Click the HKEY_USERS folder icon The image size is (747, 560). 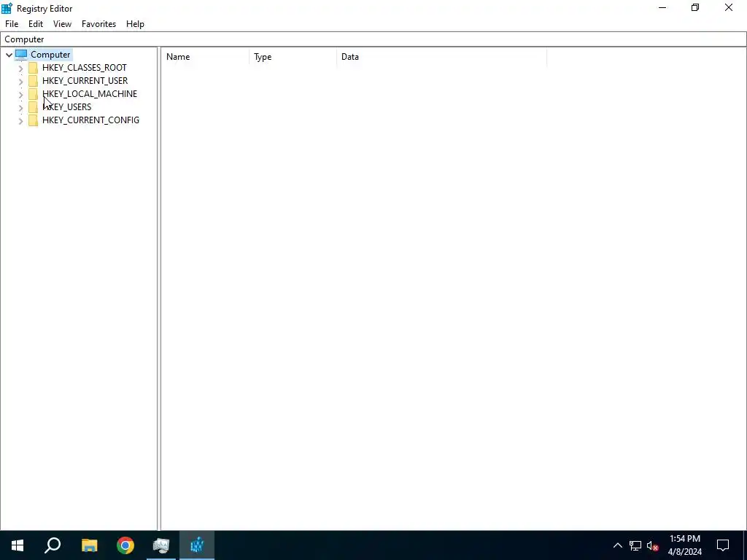34,107
